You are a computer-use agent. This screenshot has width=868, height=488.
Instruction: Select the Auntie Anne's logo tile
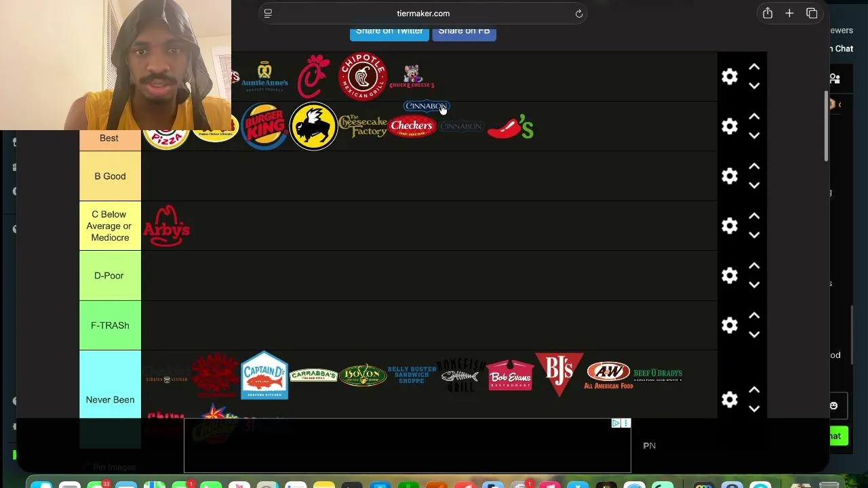(x=264, y=77)
